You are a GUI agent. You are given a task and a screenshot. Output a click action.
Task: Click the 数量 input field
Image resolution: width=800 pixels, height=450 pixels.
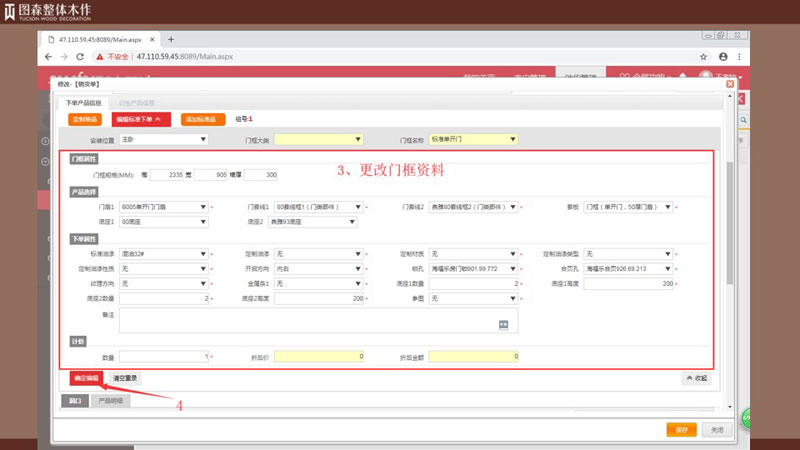[163, 356]
